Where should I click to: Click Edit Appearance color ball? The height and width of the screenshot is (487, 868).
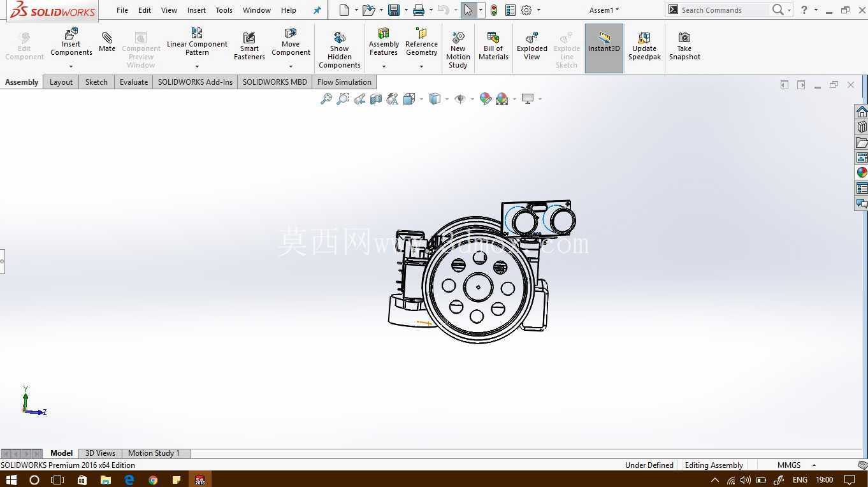point(486,99)
